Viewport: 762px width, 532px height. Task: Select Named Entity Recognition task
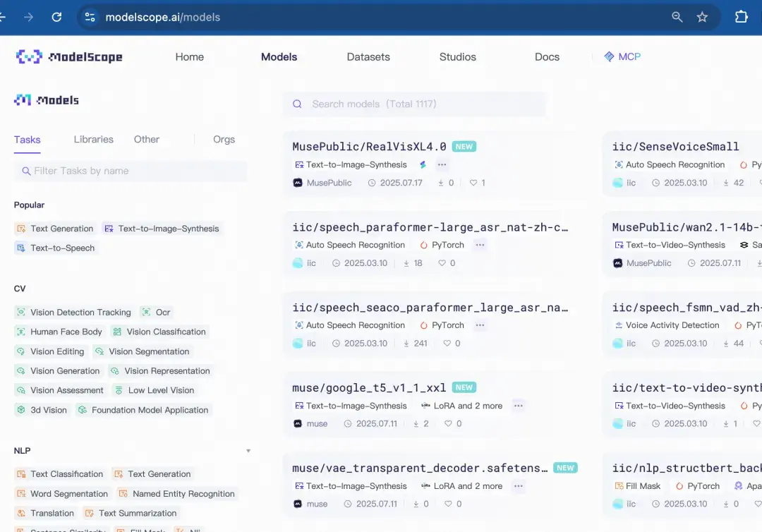click(x=177, y=494)
